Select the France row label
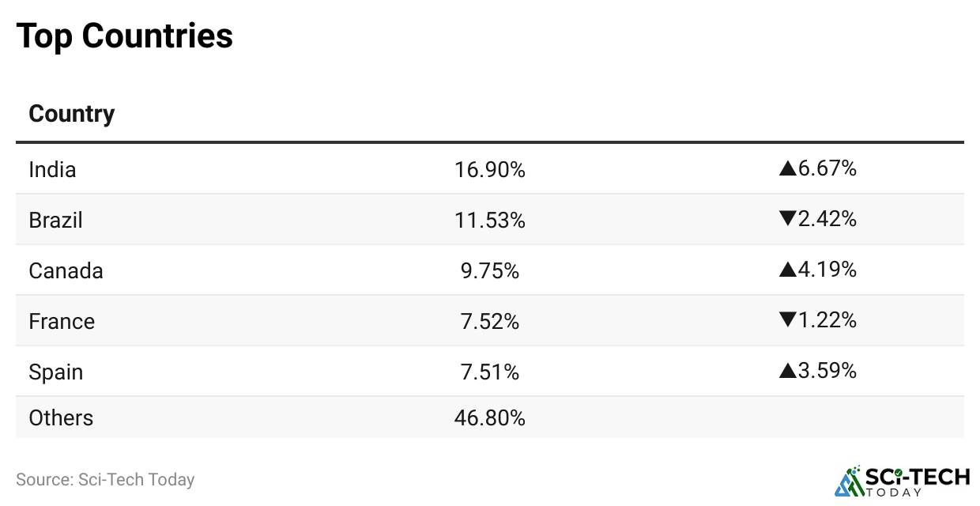 click(x=62, y=321)
